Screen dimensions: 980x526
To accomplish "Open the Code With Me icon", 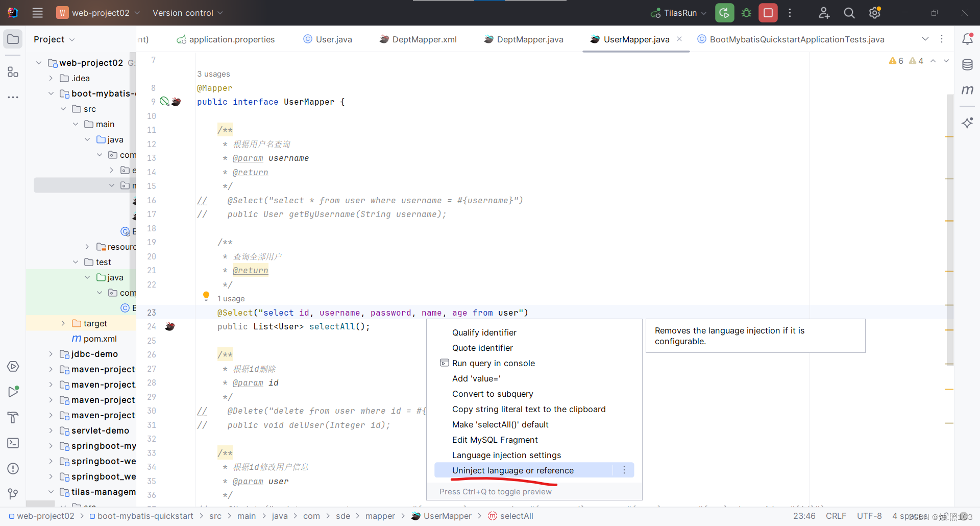I will click(x=824, y=13).
